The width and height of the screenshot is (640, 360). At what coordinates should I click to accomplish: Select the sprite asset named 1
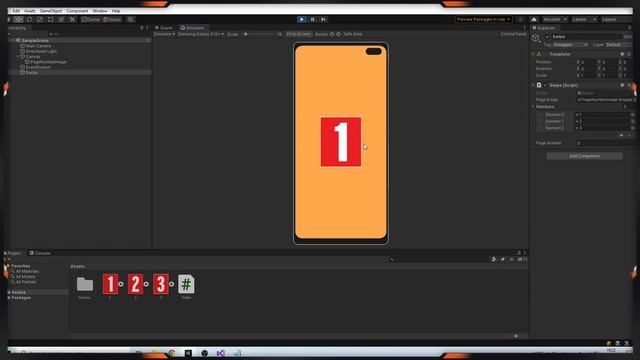coord(110,284)
